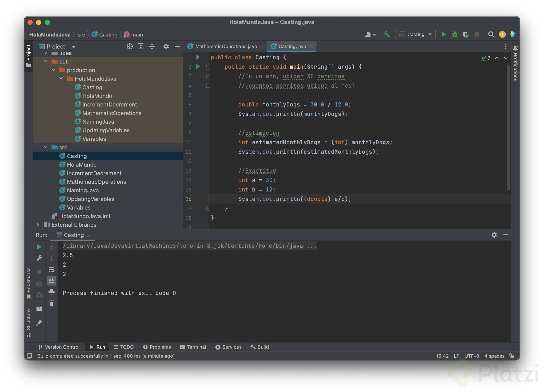Click the trash Clear All icon in Run console
This screenshot has height=392, width=544.
click(51, 303)
